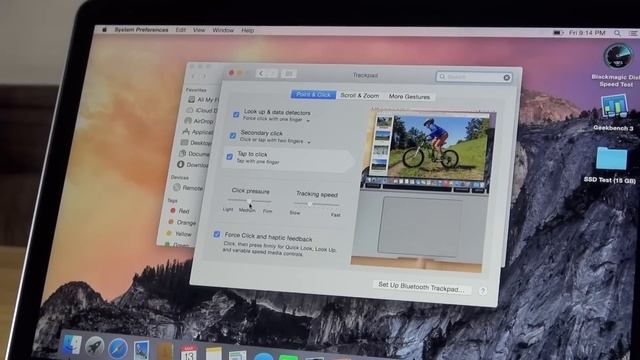The image size is (640, 360).
Task: Click the Click pressure slider track
Action: 249,201
